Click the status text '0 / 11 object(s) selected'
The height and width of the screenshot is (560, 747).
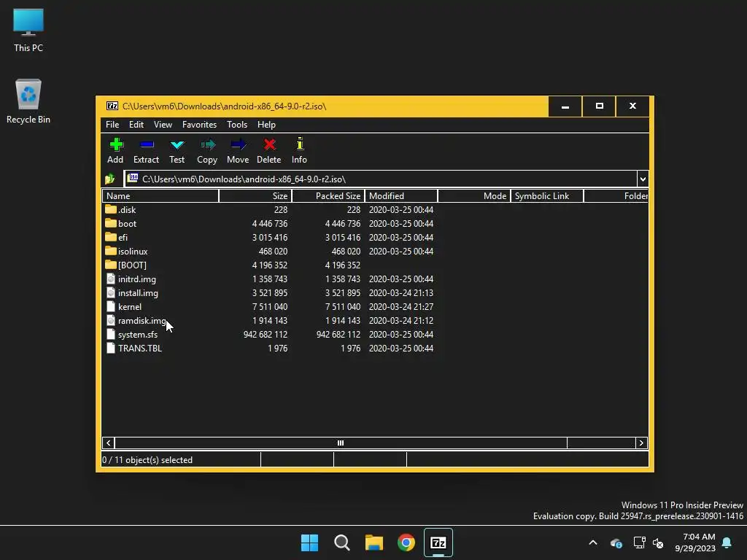pos(147,460)
